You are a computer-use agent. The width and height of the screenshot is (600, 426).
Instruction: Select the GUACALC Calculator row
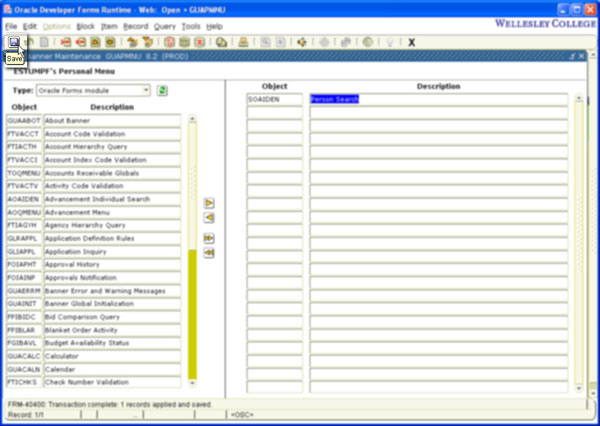(94, 356)
